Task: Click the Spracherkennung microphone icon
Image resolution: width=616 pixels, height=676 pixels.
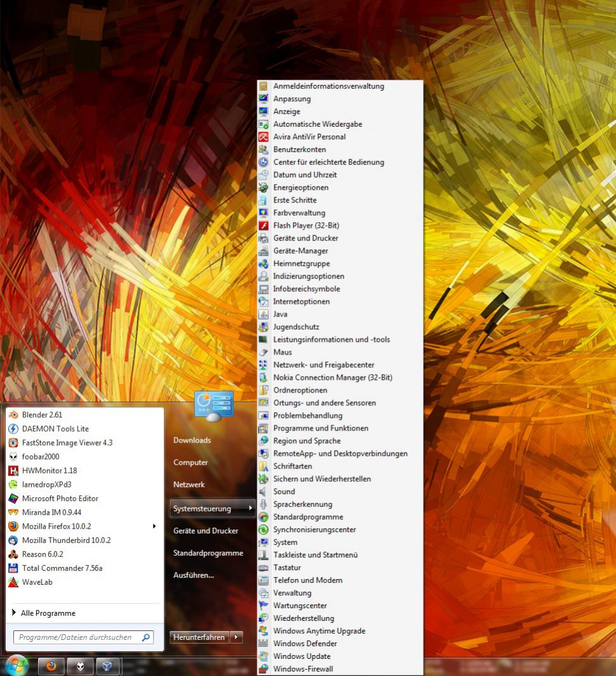Action: pyautogui.click(x=263, y=504)
